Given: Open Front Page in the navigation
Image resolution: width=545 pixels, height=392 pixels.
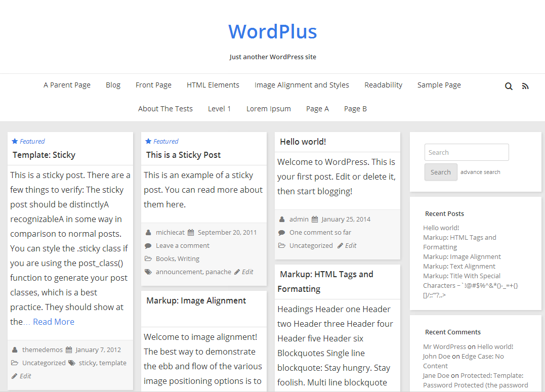Looking at the screenshot, I should pos(154,85).
